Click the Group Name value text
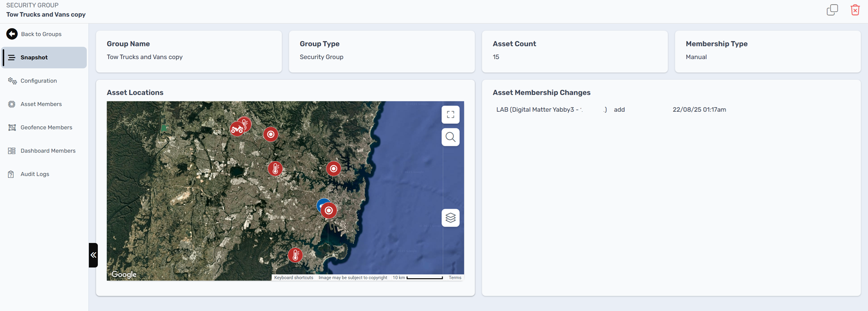Screen dimensions: 868x311 point(145,57)
